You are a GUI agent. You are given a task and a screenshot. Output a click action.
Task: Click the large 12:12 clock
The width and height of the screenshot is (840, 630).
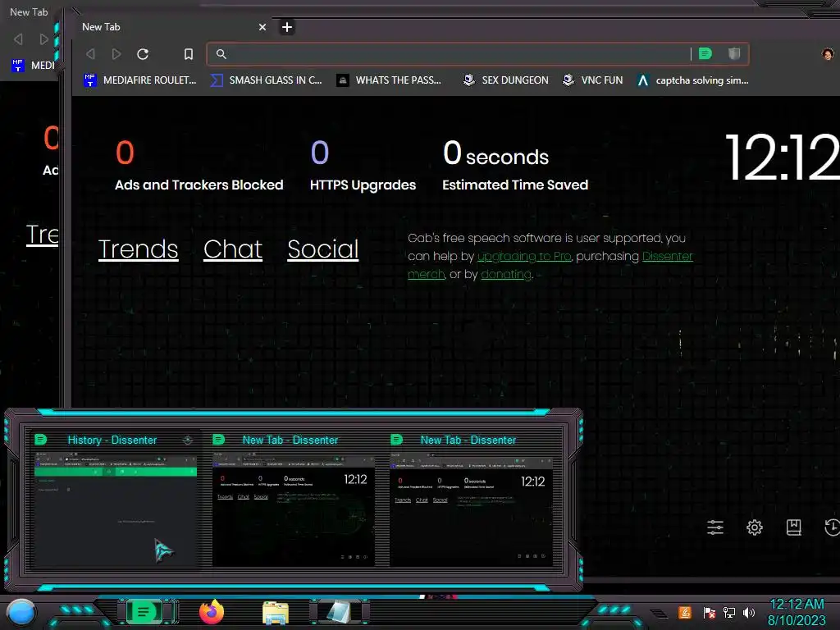(x=782, y=157)
